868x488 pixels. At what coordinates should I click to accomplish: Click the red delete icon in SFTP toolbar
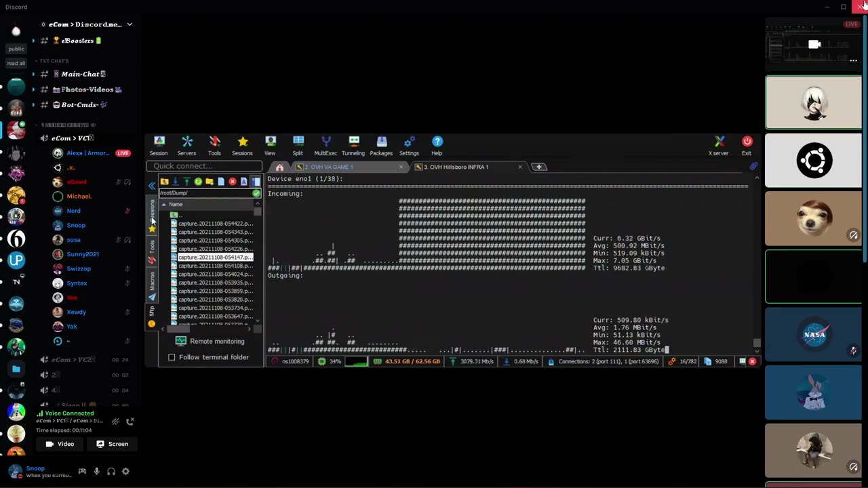tap(233, 182)
